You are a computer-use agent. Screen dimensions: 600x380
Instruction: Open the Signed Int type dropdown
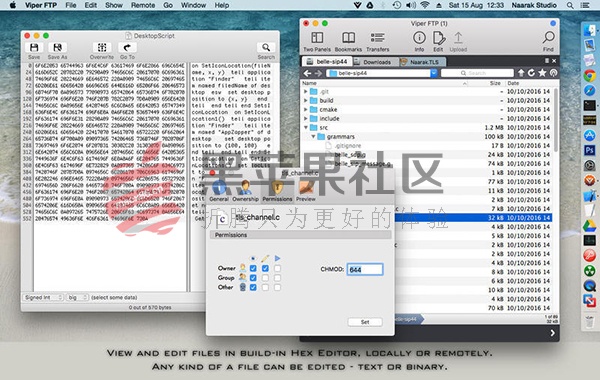point(43,297)
